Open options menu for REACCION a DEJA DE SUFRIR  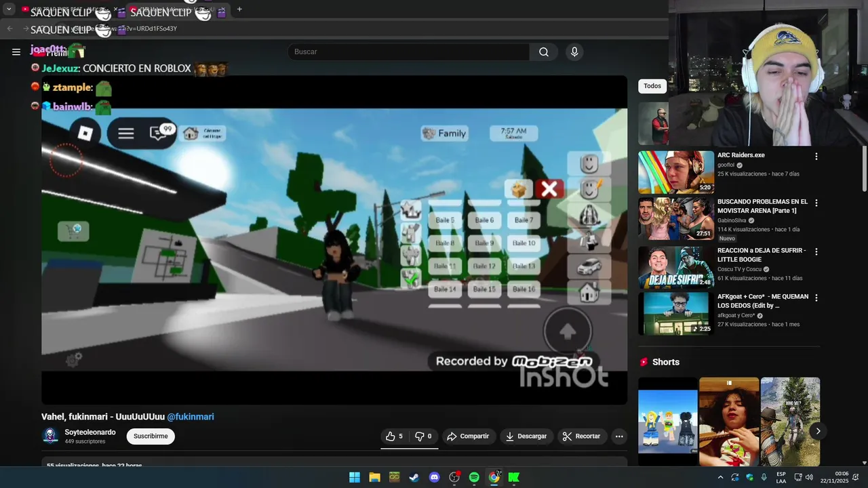(816, 251)
